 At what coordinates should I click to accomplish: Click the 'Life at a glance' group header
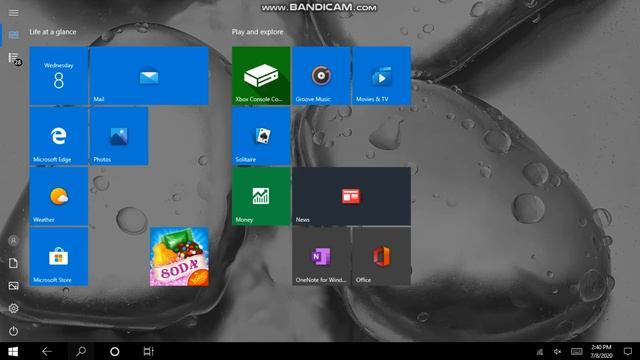coord(53,32)
